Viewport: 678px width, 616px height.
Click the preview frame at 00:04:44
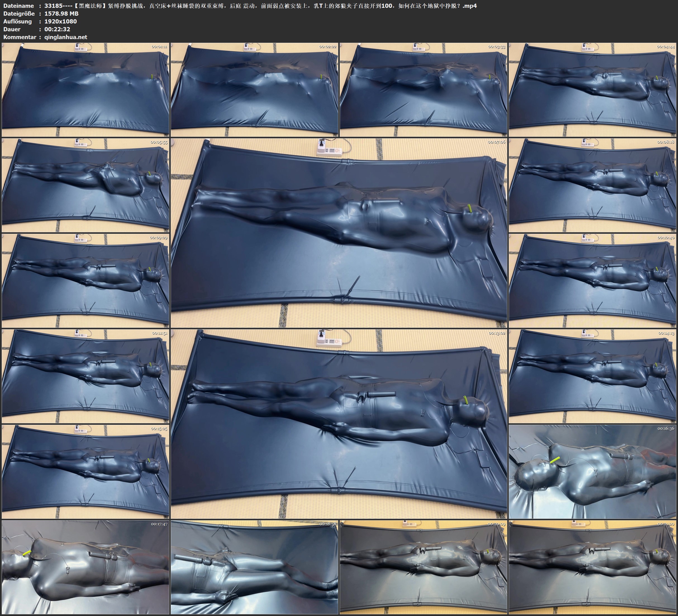(x=592, y=90)
